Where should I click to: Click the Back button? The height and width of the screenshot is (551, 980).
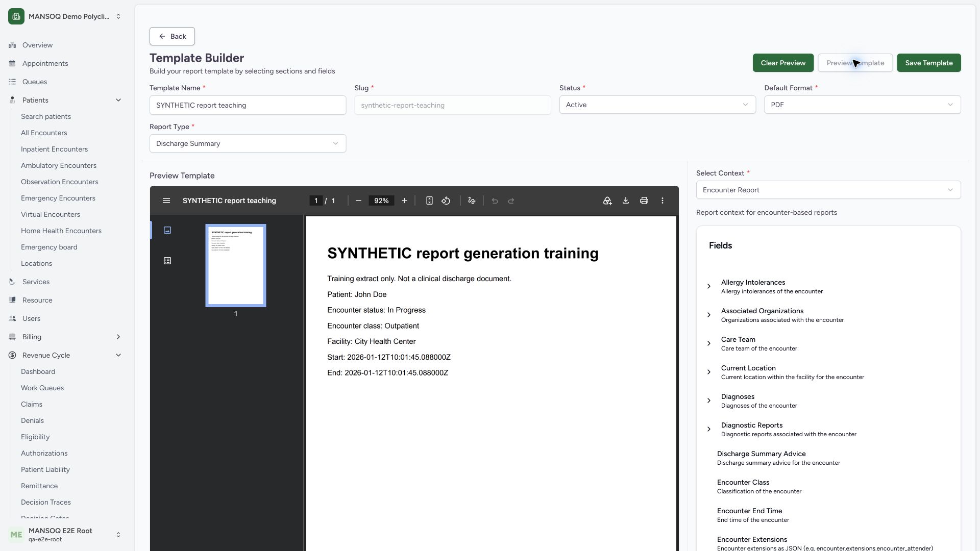172,36
